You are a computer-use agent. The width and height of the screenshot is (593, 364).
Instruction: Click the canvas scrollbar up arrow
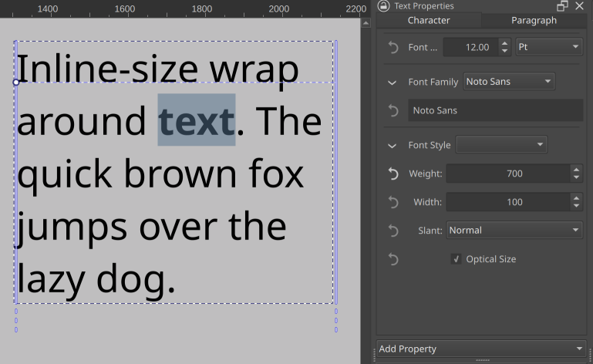click(366, 23)
